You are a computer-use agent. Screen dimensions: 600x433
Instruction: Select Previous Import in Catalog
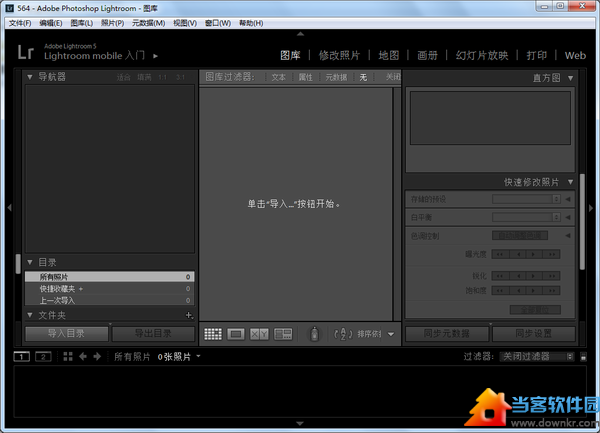click(109, 300)
